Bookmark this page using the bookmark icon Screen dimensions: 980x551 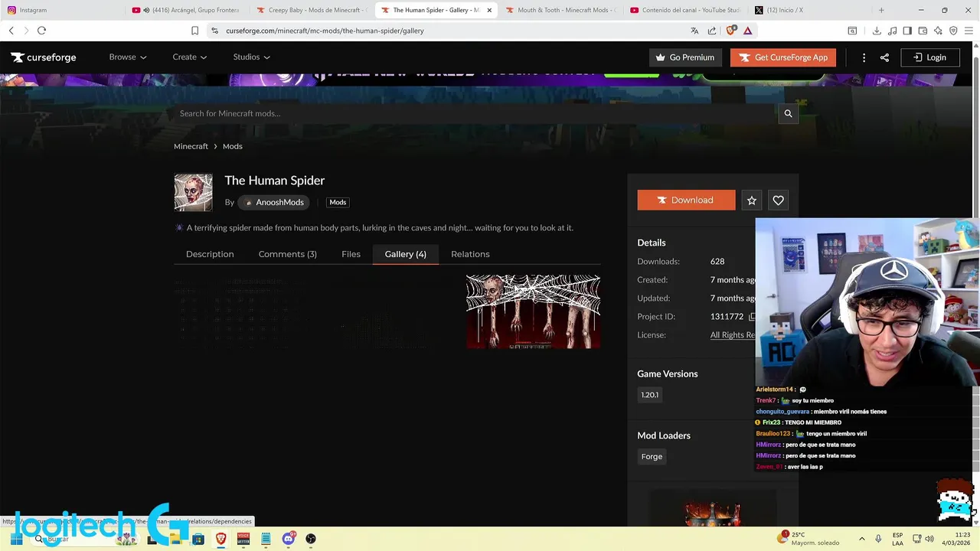pos(194,31)
